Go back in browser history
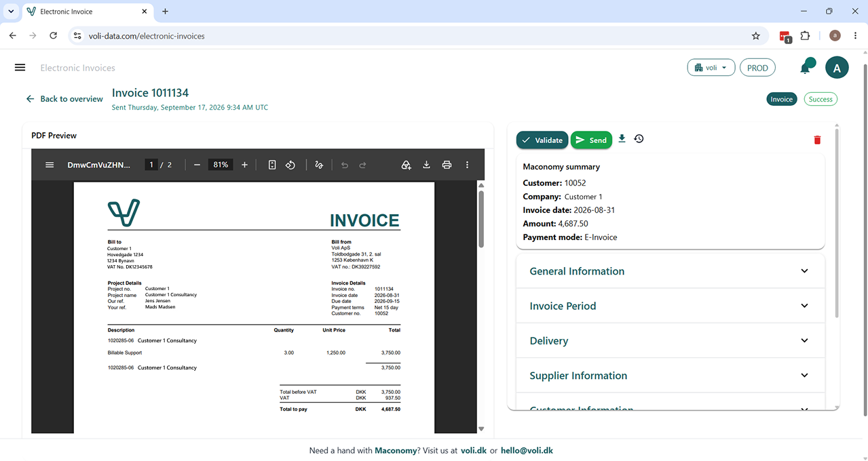Image resolution: width=868 pixels, height=461 pixels. [13, 36]
